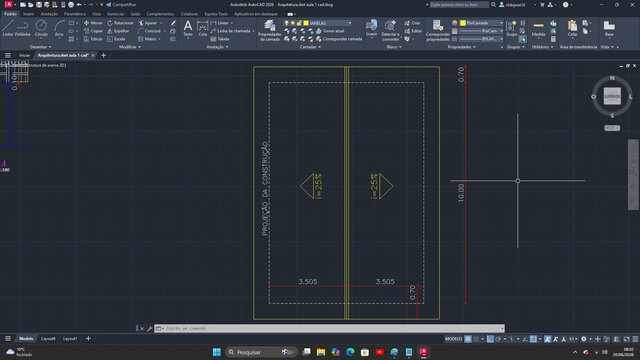Toggle snap mode in status bar
640x360 pixels.
tap(476, 339)
